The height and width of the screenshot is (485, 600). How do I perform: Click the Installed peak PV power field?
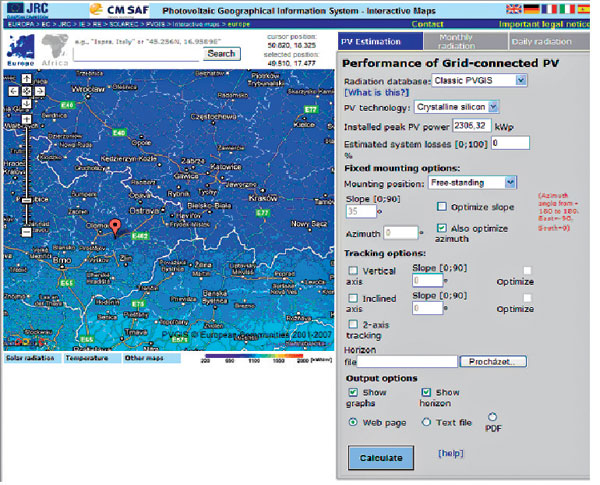click(472, 126)
